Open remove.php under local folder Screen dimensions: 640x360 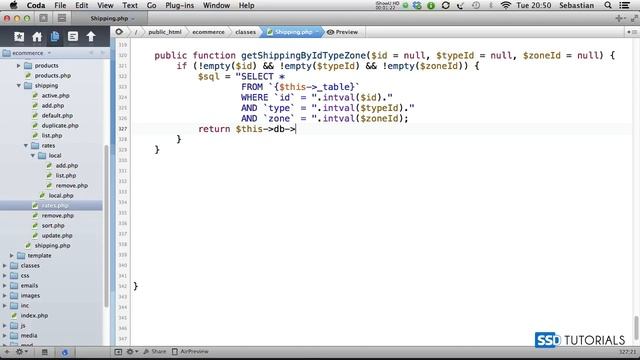pyautogui.click(x=71, y=185)
